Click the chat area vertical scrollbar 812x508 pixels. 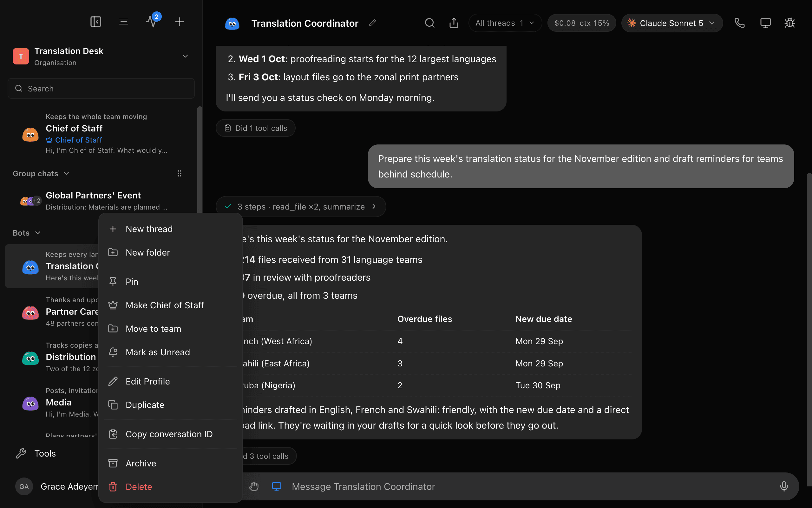point(809,329)
